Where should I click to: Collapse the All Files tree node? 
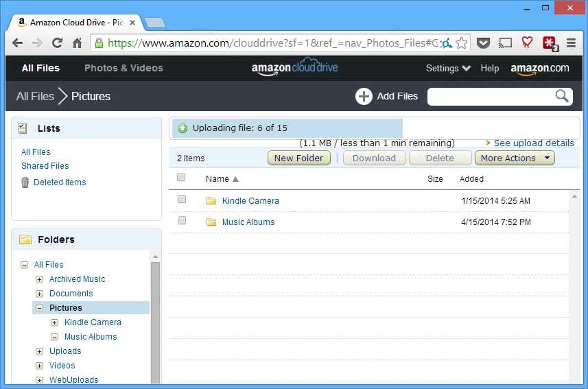25,266
